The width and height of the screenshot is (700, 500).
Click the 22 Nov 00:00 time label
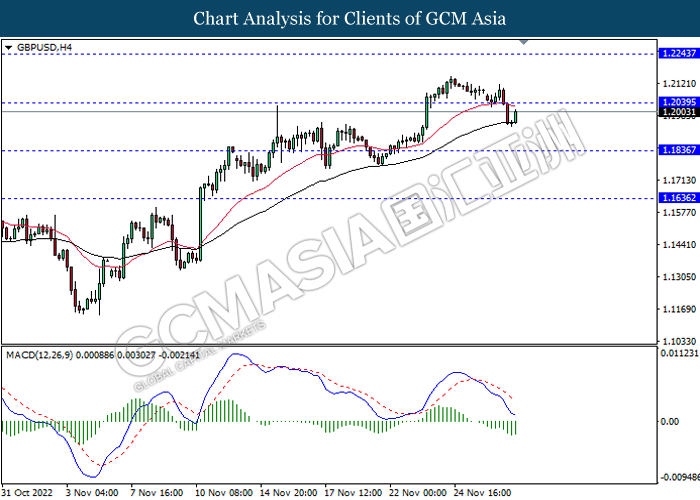pyautogui.click(x=418, y=492)
